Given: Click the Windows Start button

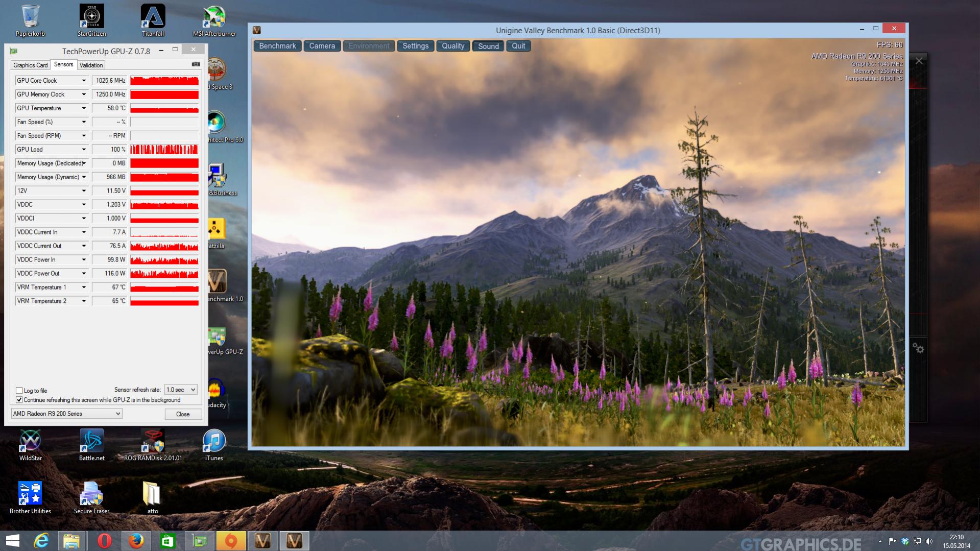Looking at the screenshot, I should coord(12,541).
